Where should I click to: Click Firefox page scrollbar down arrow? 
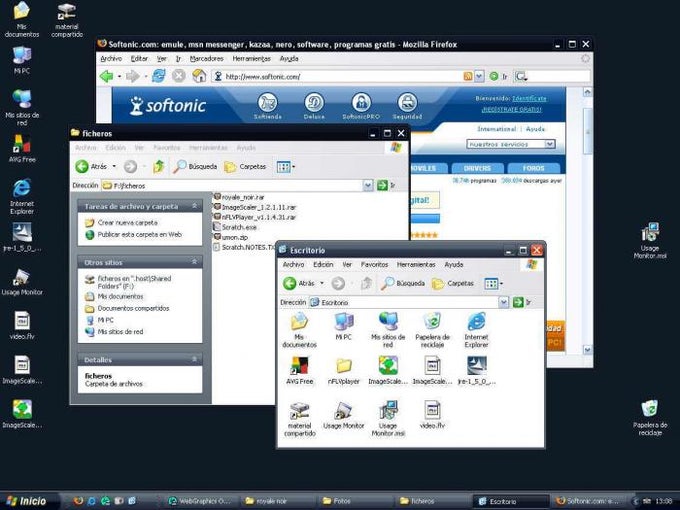pyautogui.click(x=588, y=349)
